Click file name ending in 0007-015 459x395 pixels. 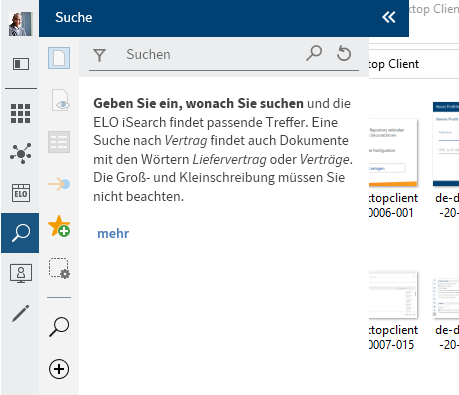coord(393,337)
